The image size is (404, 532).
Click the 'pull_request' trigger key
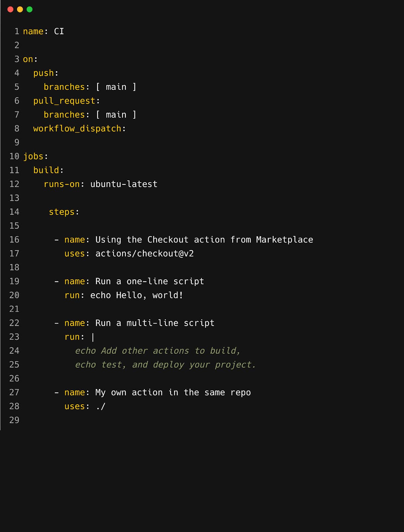point(64,101)
